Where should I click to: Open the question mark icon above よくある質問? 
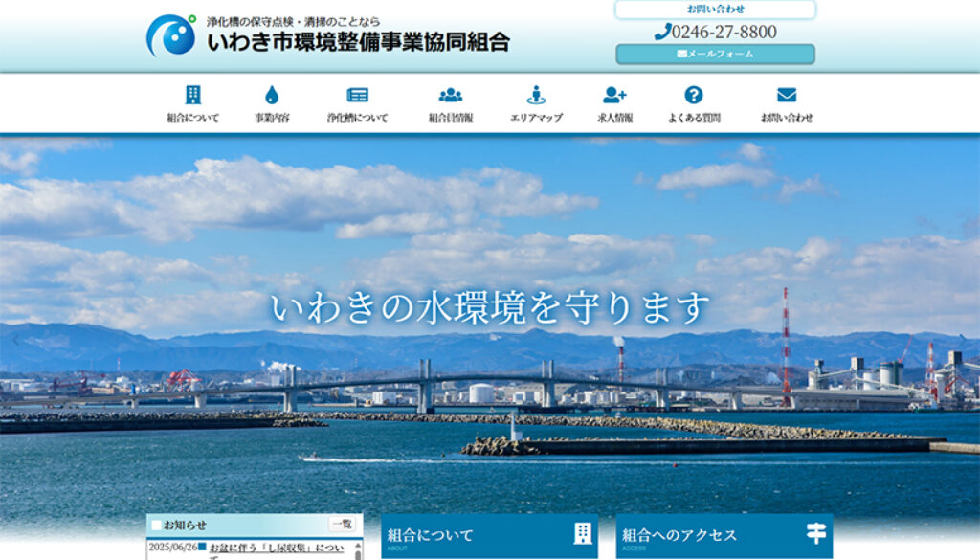coord(691,93)
